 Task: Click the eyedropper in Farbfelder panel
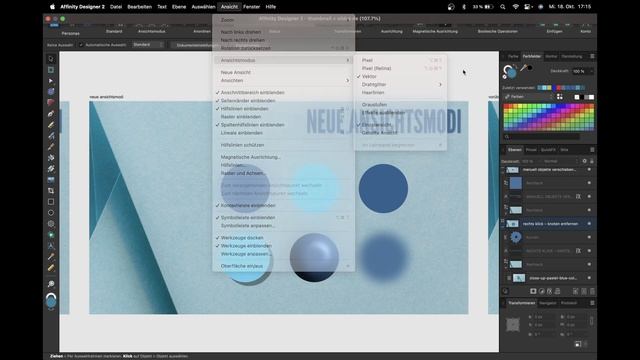coord(523,68)
